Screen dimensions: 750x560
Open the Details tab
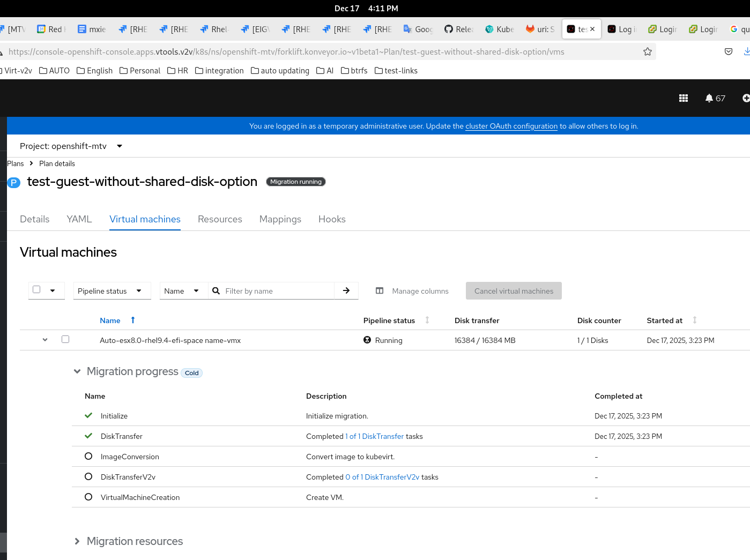point(35,219)
